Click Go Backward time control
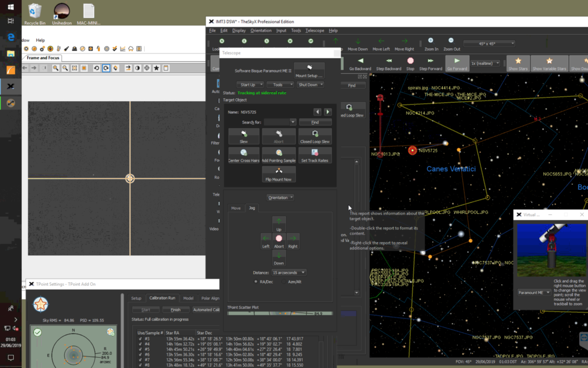 coord(360,63)
